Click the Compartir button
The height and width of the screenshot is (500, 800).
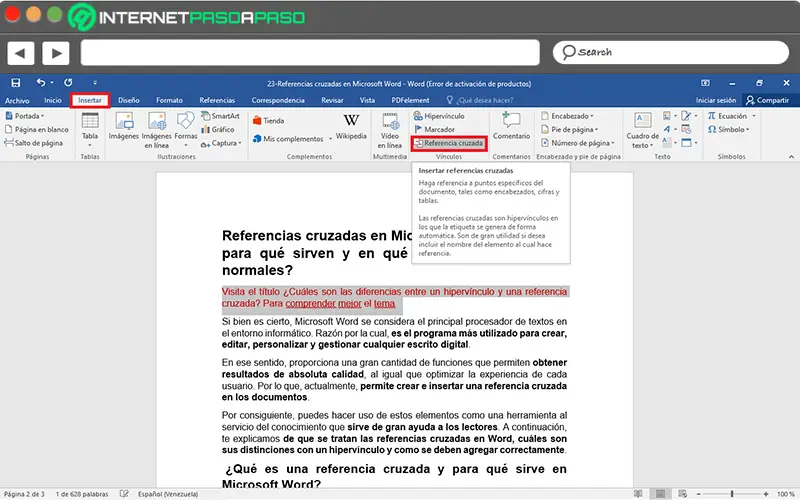pos(767,101)
